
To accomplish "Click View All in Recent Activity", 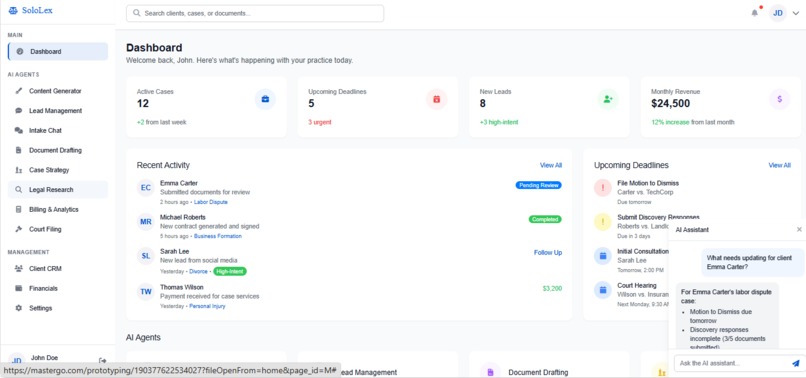I will click(551, 165).
